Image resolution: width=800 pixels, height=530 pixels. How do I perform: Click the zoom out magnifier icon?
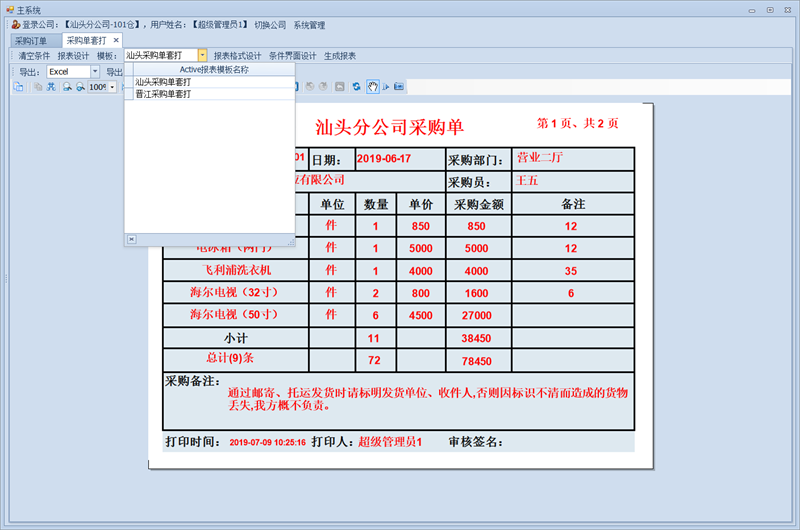tap(79, 87)
